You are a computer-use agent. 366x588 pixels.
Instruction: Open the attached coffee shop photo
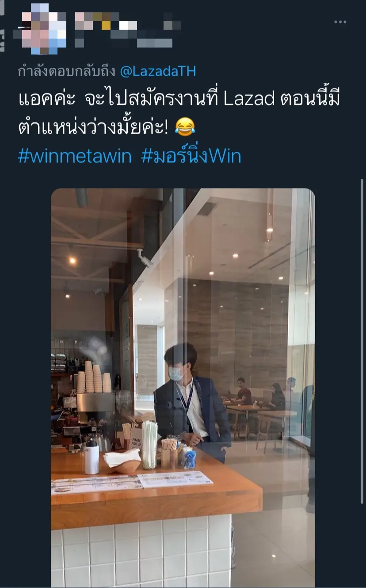(x=183, y=388)
